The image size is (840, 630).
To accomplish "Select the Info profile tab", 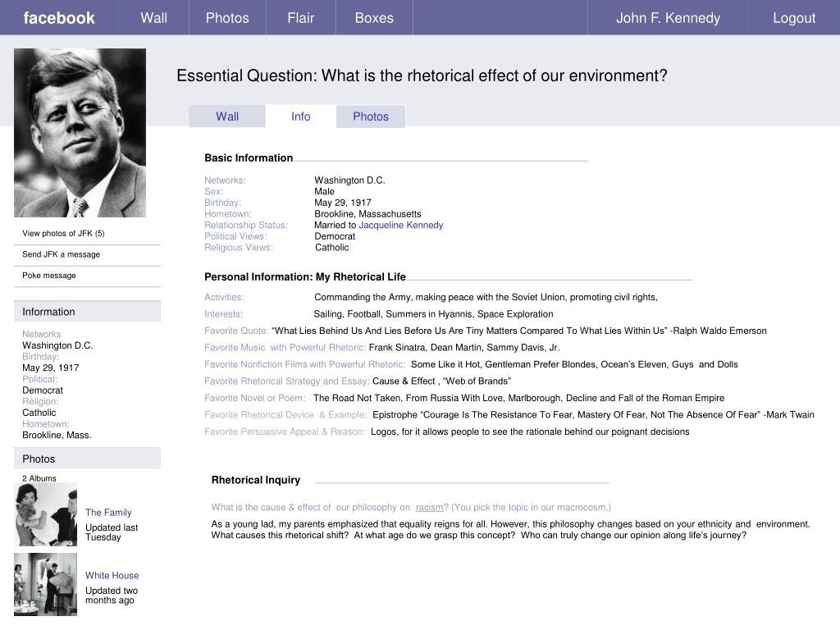I will 300,116.
